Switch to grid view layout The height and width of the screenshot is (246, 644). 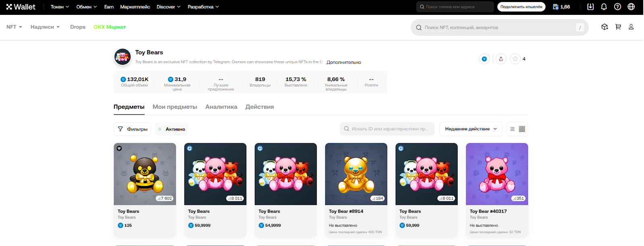click(x=522, y=129)
